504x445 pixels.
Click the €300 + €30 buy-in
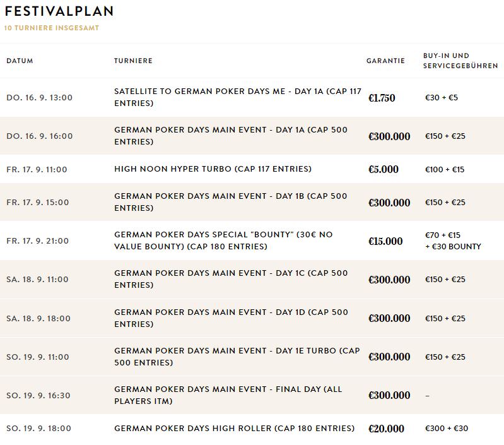point(447,429)
